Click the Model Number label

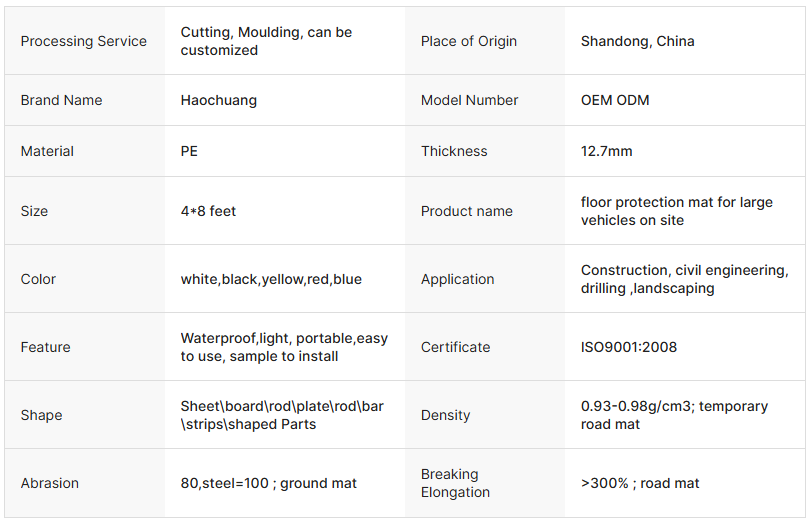click(x=469, y=100)
